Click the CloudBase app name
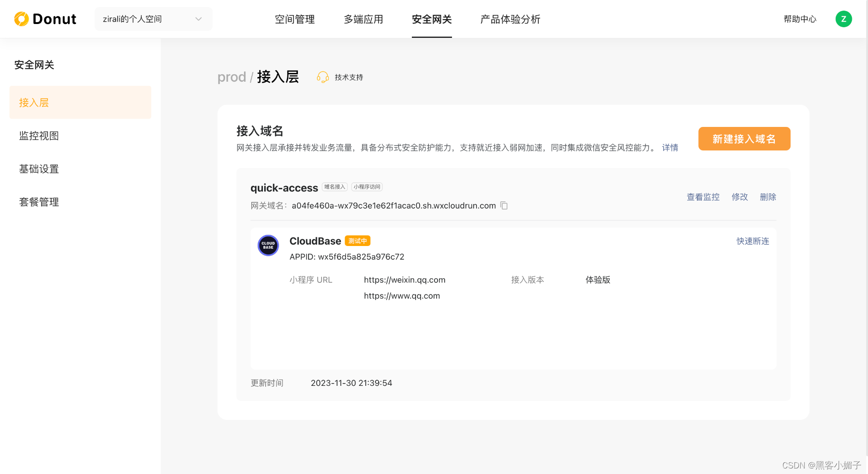 pyautogui.click(x=315, y=241)
